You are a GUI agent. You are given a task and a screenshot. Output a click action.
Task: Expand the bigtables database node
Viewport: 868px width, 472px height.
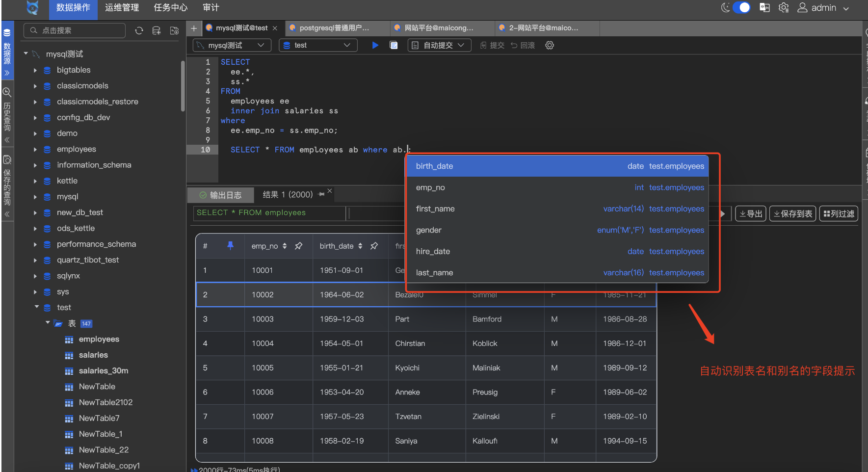coord(35,70)
